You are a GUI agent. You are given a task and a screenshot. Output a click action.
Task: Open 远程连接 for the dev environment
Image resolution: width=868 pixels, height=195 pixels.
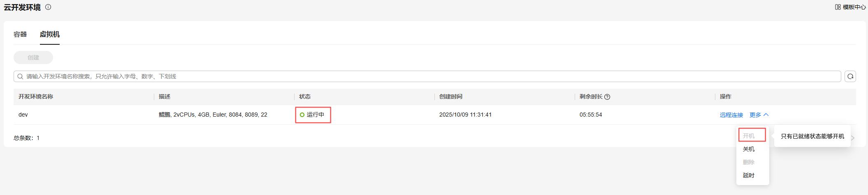point(731,115)
